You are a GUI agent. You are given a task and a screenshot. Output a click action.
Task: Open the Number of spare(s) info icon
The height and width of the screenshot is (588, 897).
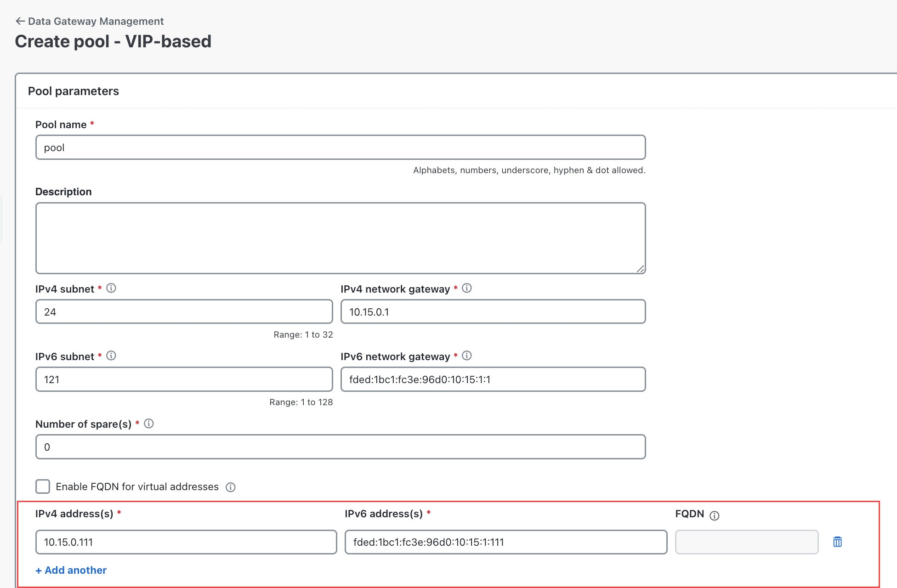(x=149, y=424)
